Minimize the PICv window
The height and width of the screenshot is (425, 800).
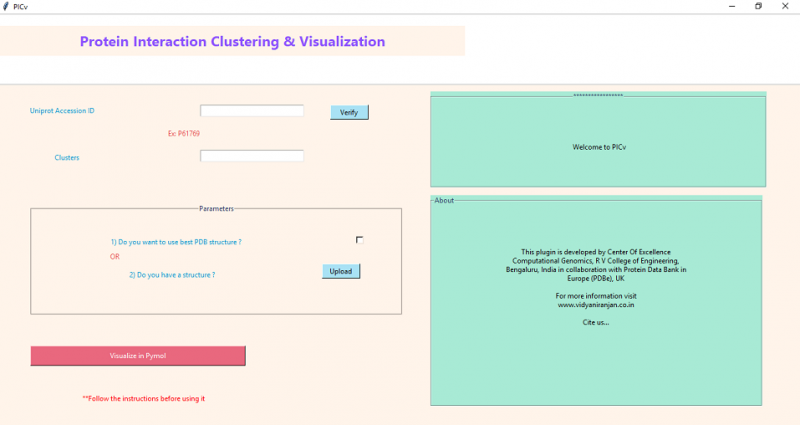(x=730, y=6)
